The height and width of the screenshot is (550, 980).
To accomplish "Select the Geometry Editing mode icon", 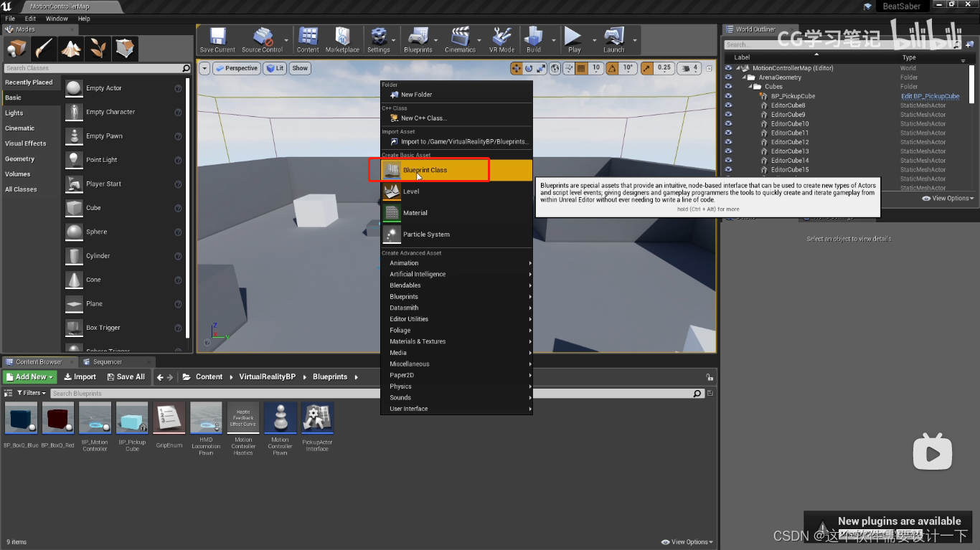I will coord(125,49).
